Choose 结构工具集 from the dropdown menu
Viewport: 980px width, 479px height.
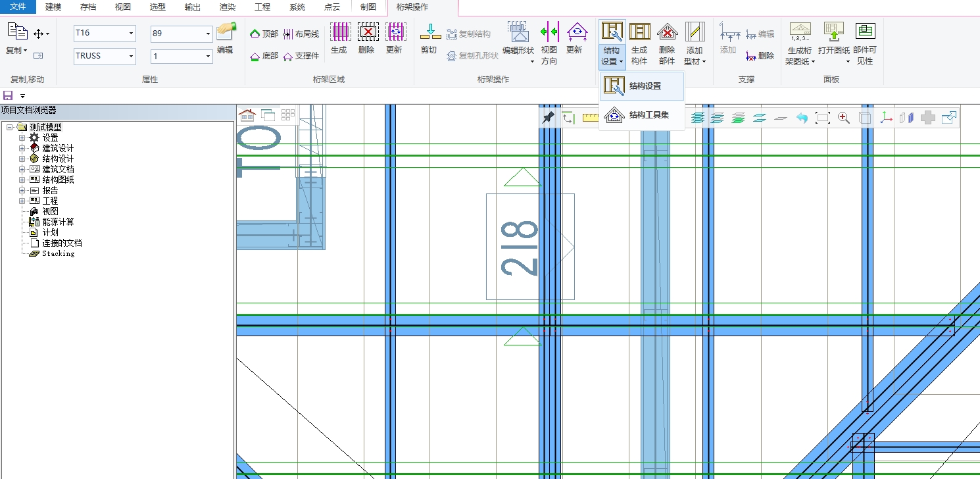641,115
